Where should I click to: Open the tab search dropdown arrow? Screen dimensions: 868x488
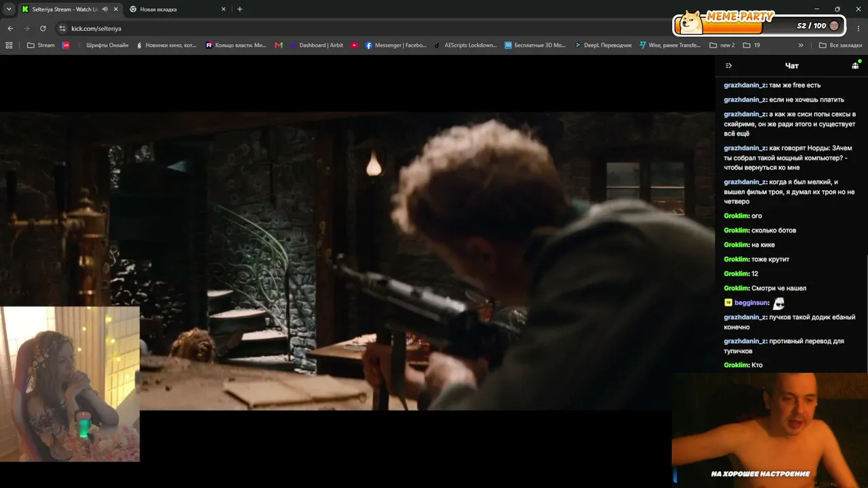tap(9, 9)
